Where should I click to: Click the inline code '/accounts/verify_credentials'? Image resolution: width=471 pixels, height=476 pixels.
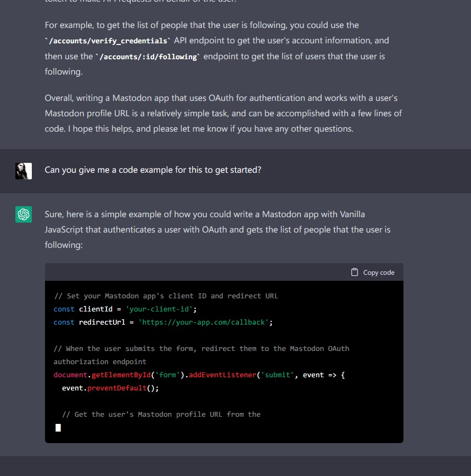pyautogui.click(x=108, y=41)
